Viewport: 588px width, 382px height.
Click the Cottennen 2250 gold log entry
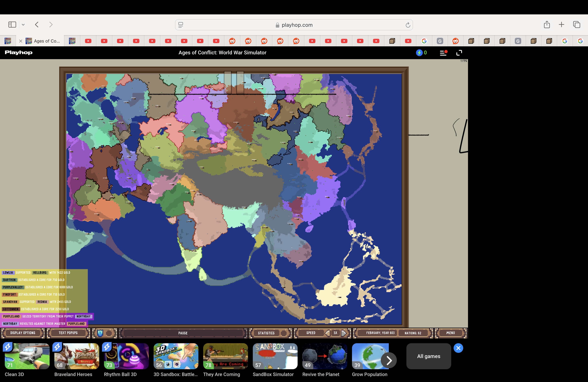pyautogui.click(x=36, y=309)
